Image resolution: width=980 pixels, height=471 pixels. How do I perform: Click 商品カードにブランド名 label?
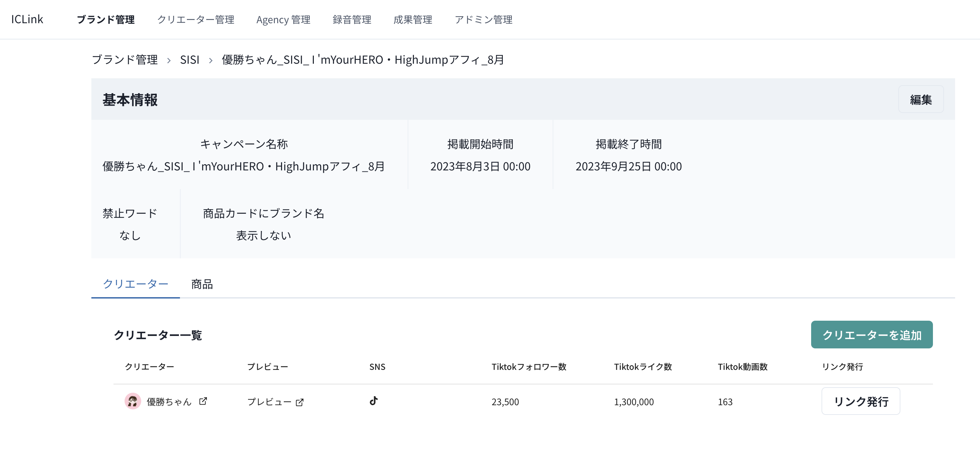[x=264, y=213]
